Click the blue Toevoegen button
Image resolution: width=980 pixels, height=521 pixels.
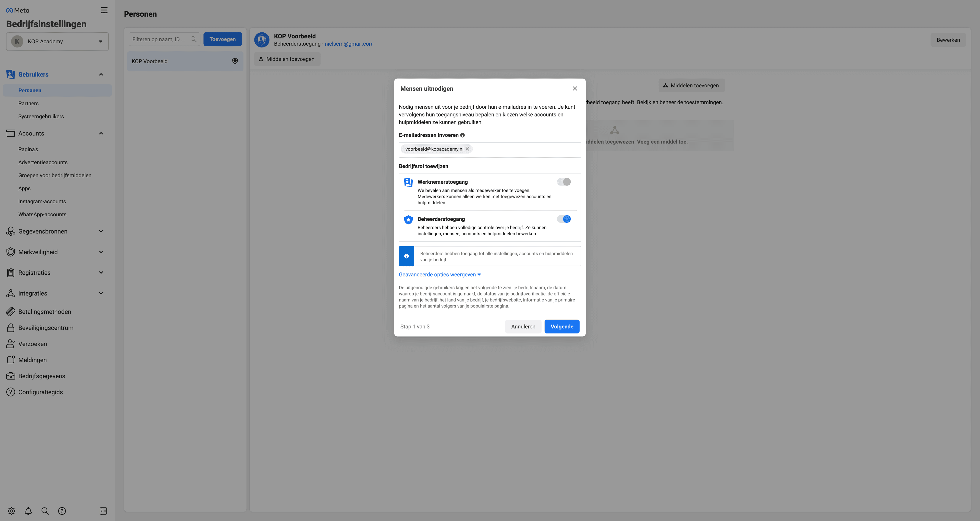coord(223,39)
